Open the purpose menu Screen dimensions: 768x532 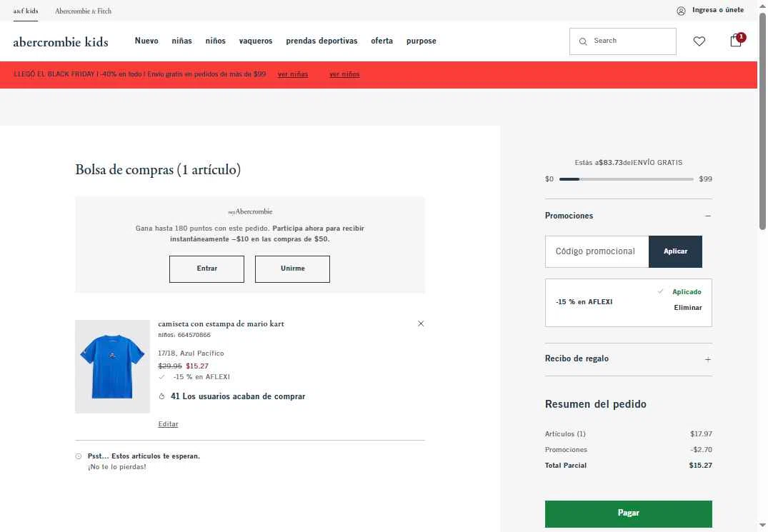click(x=422, y=41)
